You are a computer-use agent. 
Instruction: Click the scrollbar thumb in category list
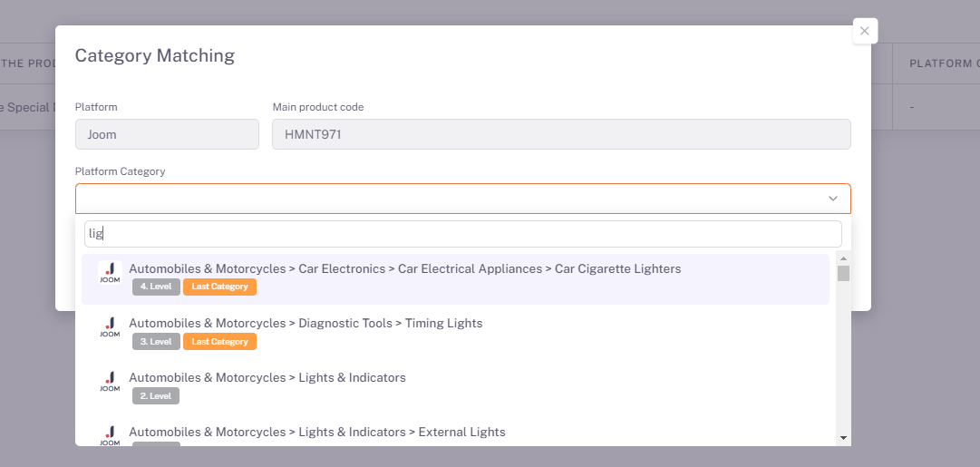[843, 274]
